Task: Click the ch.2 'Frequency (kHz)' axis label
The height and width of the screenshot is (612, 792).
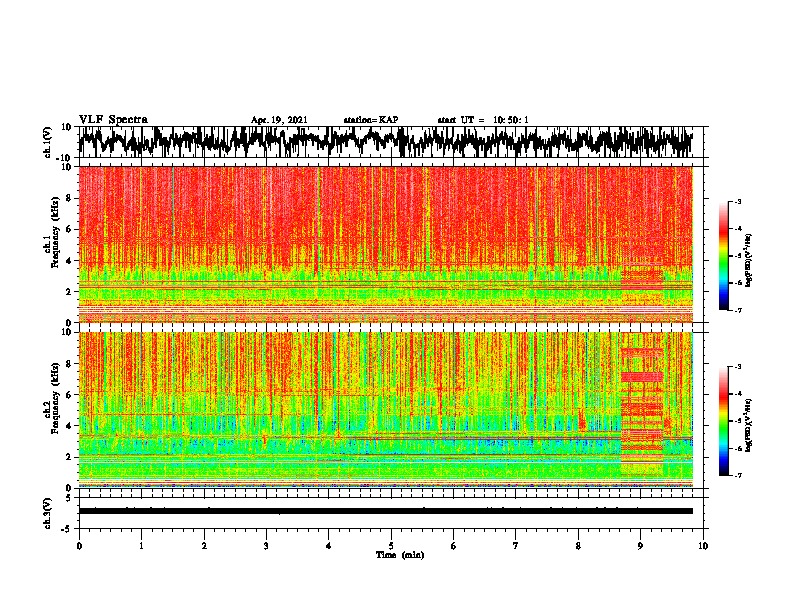Action: click(55, 398)
